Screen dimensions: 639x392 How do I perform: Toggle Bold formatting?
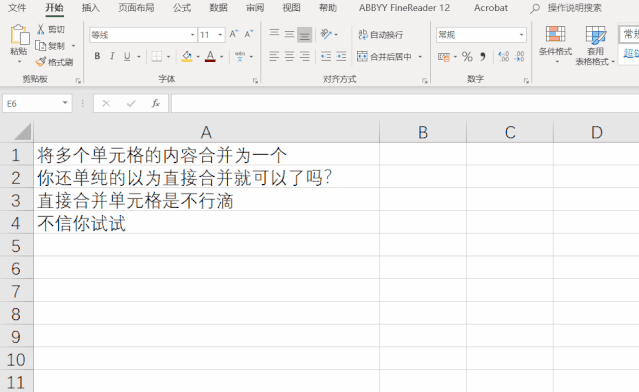tap(97, 56)
